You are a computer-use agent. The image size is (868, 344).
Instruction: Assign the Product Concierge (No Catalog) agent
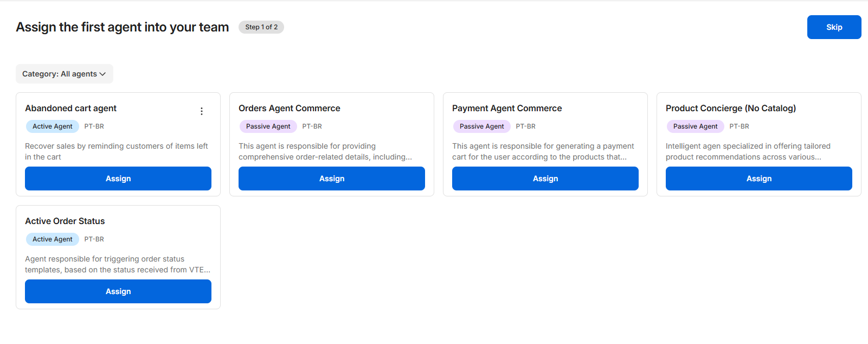pos(759,179)
